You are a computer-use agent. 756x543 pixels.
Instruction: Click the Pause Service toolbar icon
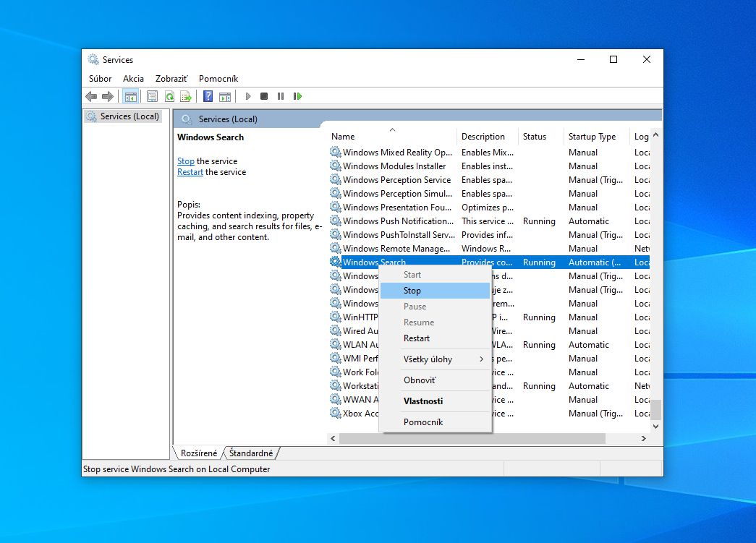tap(281, 96)
